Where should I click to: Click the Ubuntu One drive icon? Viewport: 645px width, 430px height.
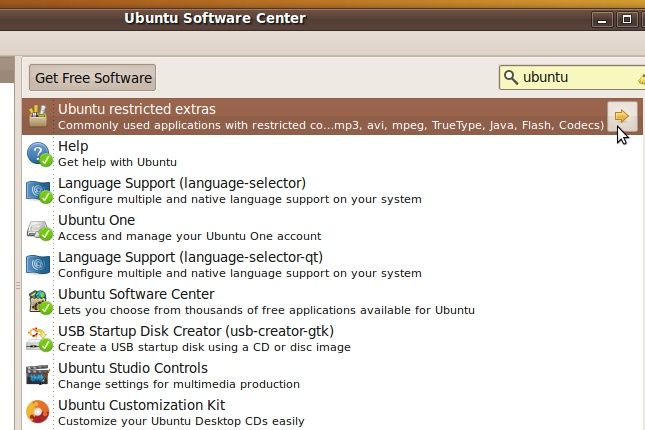[x=39, y=230]
